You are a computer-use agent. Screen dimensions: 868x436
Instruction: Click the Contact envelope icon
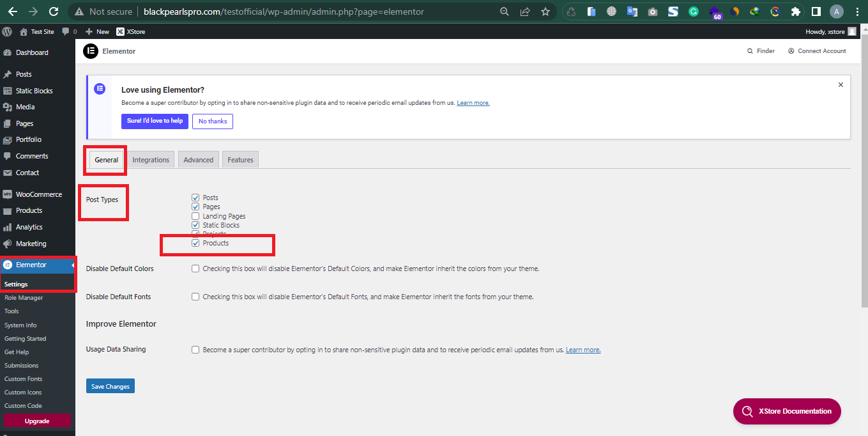click(8, 173)
